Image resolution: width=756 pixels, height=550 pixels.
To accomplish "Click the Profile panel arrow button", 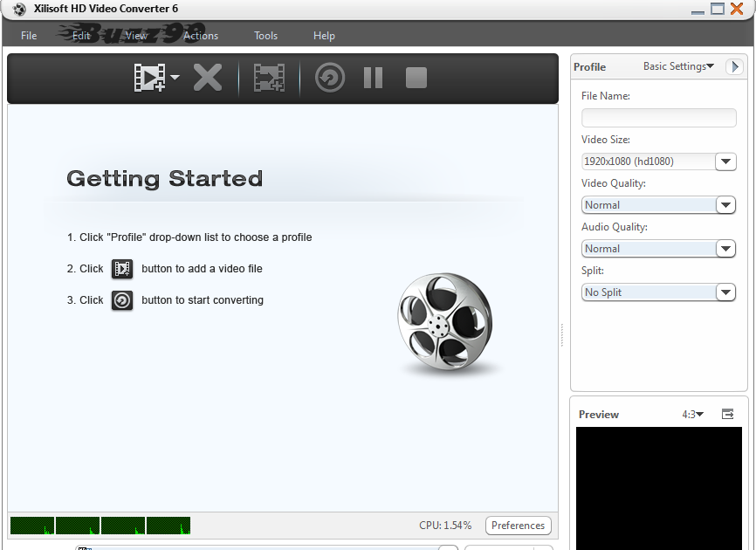I will click(734, 66).
